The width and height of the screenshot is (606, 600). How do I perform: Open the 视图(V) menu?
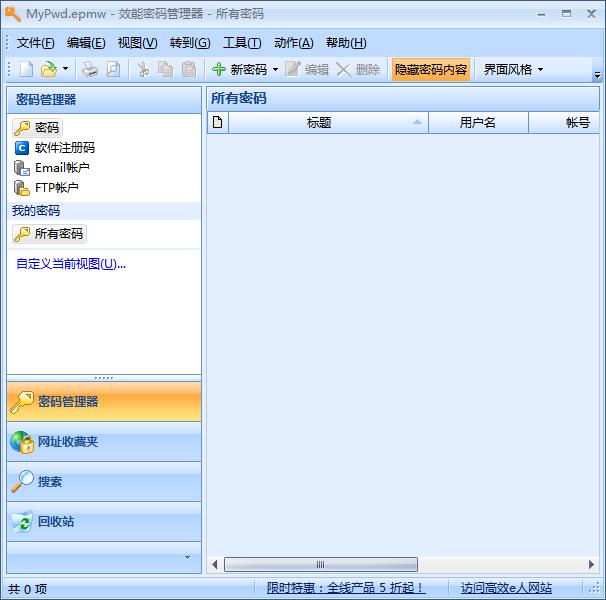pos(138,43)
